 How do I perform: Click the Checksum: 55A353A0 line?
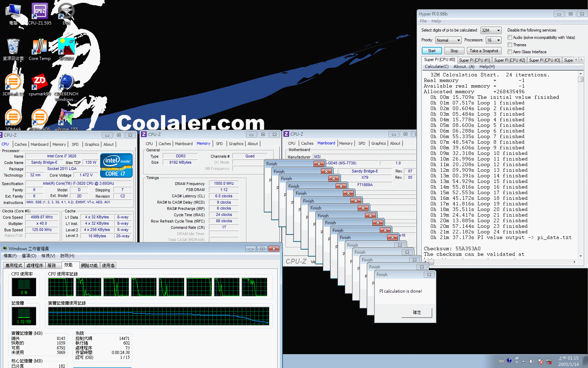pyautogui.click(x=452, y=249)
